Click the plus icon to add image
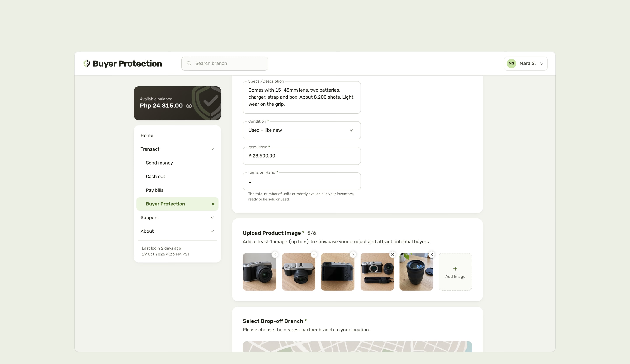Image resolution: width=630 pixels, height=364 pixels. pos(455,269)
